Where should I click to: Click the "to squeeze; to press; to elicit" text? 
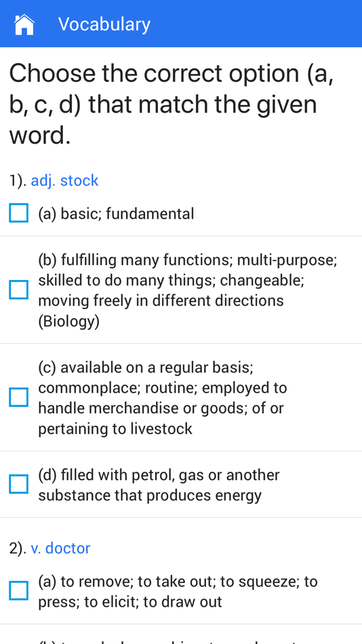pos(178,592)
